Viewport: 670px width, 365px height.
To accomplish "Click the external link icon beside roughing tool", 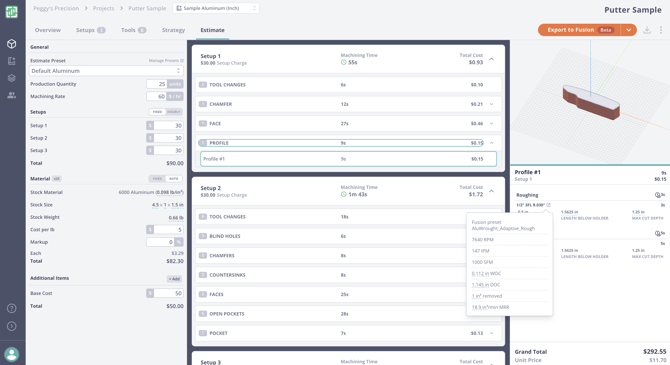I will click(x=549, y=205).
